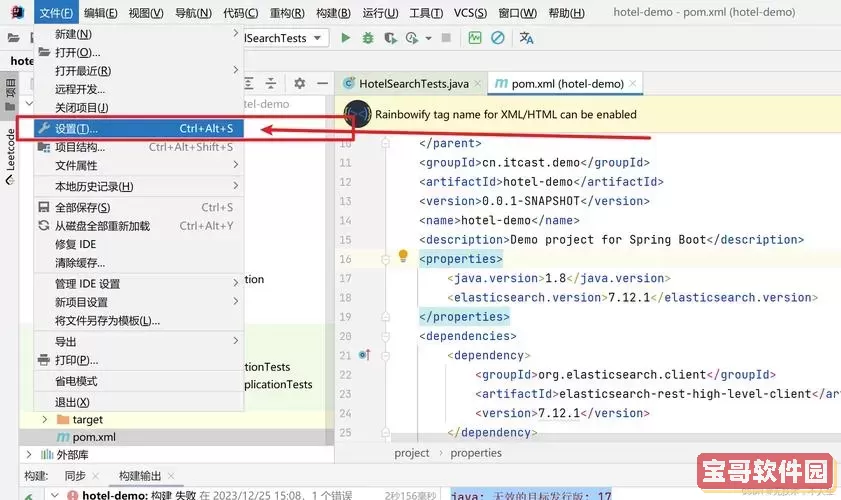This screenshot has width=841, height=500.
Task: Toggle 省电模式 menu item
Action: [138, 381]
